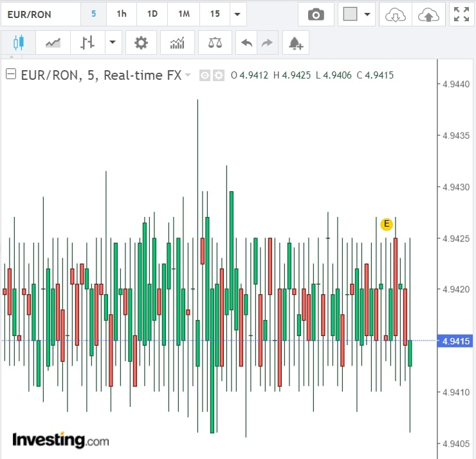Open the indicators panel
This screenshot has height=459, width=476.
click(x=177, y=43)
